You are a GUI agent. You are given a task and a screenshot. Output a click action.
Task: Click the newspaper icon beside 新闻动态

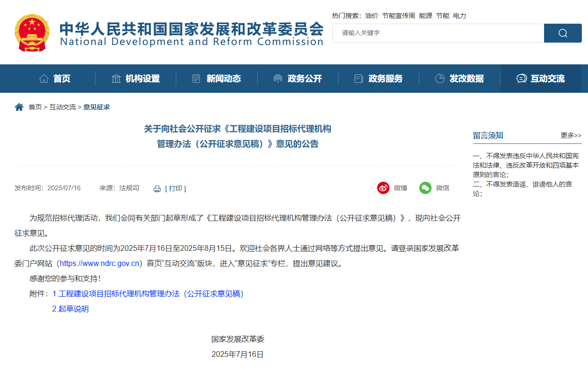click(x=195, y=79)
